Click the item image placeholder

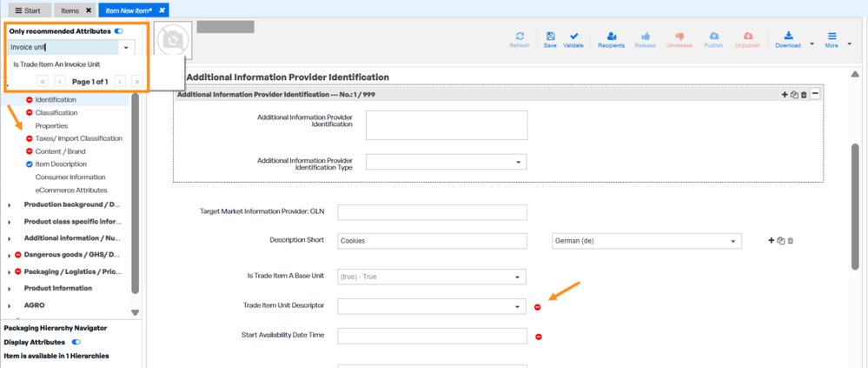tap(173, 41)
